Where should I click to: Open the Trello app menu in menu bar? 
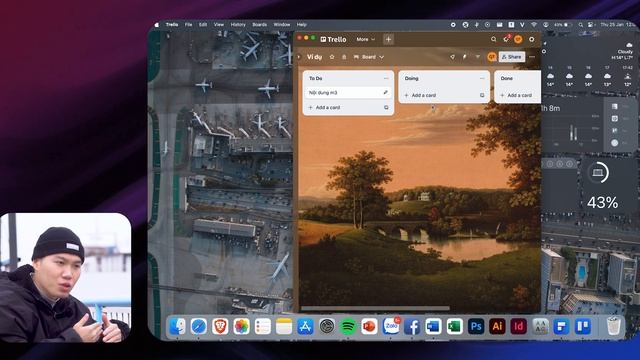coord(172,24)
